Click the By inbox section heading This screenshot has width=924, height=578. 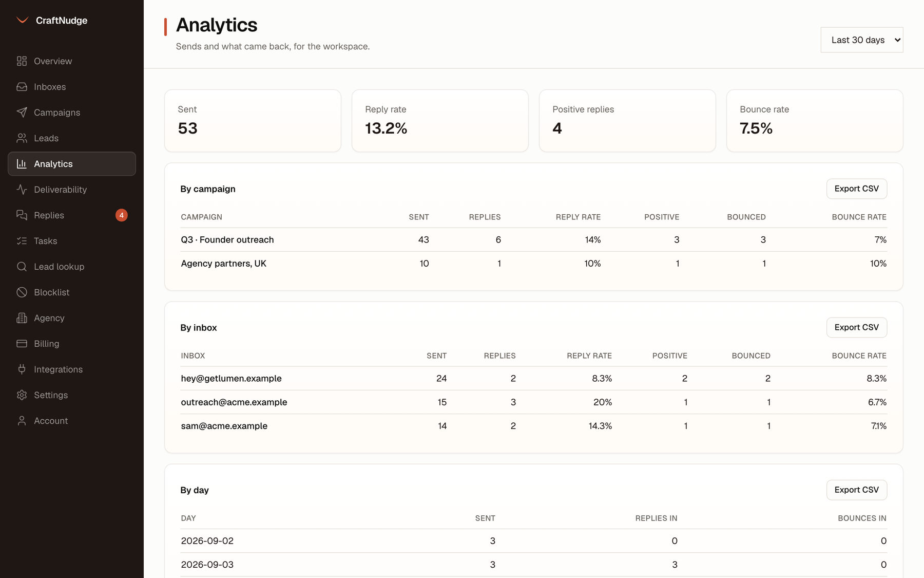[x=199, y=327]
